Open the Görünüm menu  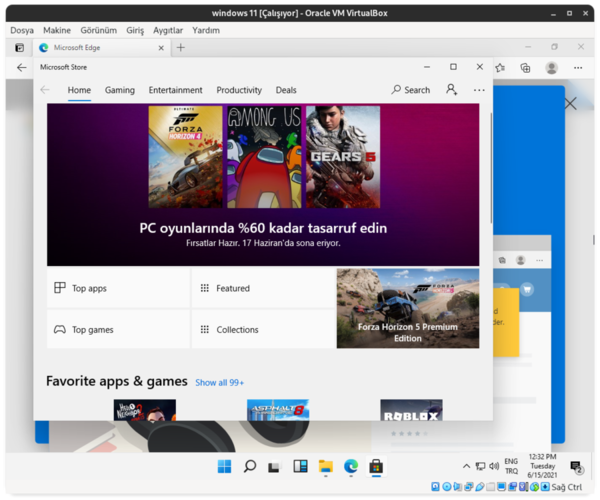(x=98, y=30)
